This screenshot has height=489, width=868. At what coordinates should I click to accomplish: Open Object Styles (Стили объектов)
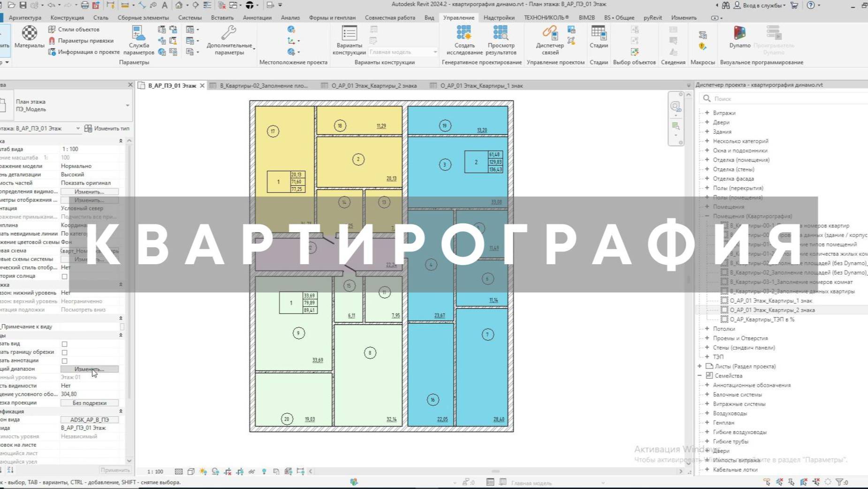click(74, 29)
